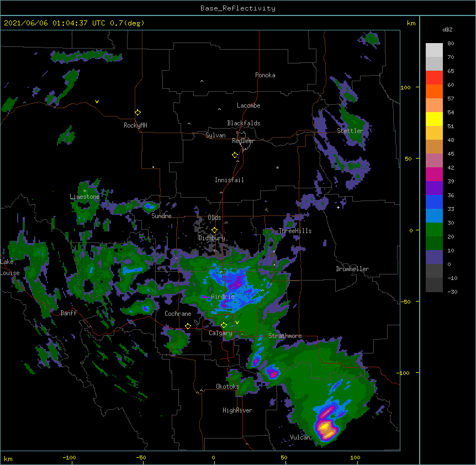Click the magenta storm cell north of Airdrie
The width and height of the screenshot is (476, 465).
[x=236, y=281]
